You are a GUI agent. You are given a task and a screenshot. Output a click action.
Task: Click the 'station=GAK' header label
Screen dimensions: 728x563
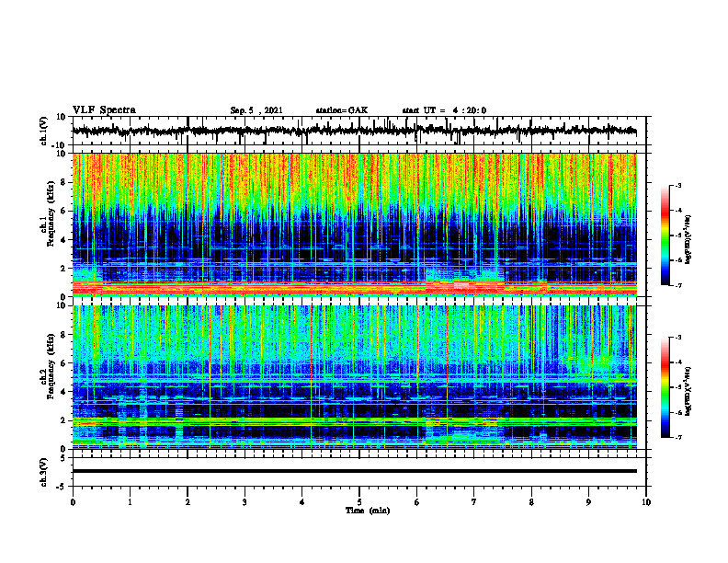point(342,110)
